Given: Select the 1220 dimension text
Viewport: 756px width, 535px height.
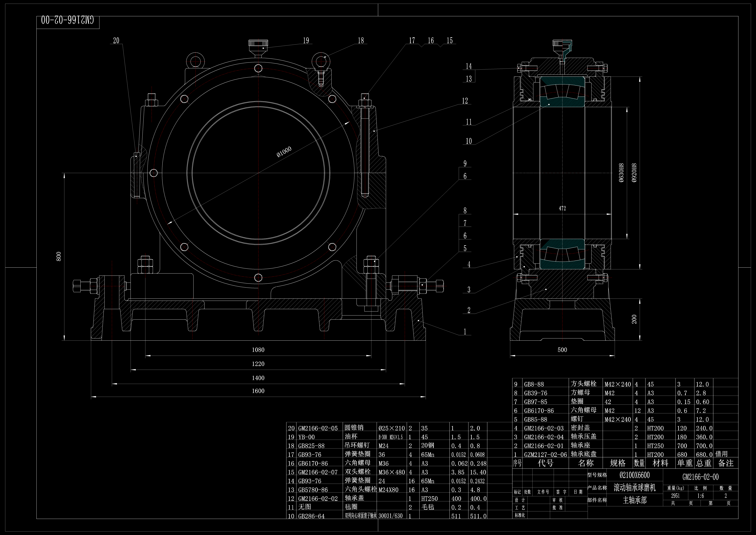Looking at the screenshot, I should [x=258, y=364].
